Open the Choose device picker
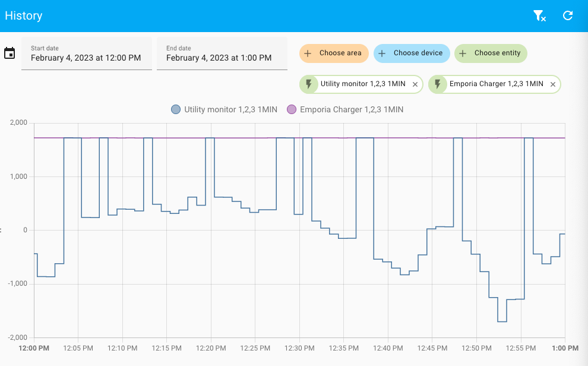This screenshot has width=588, height=366. (x=412, y=53)
